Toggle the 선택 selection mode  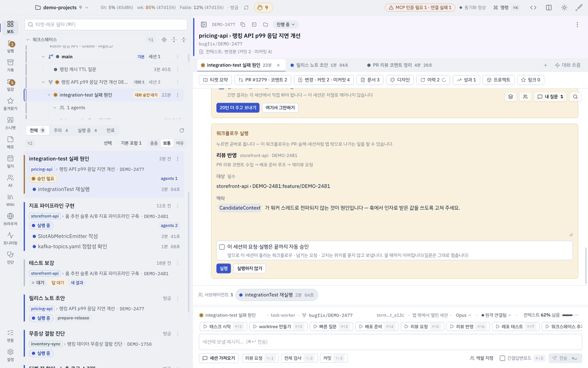pyautogui.click(x=108, y=143)
